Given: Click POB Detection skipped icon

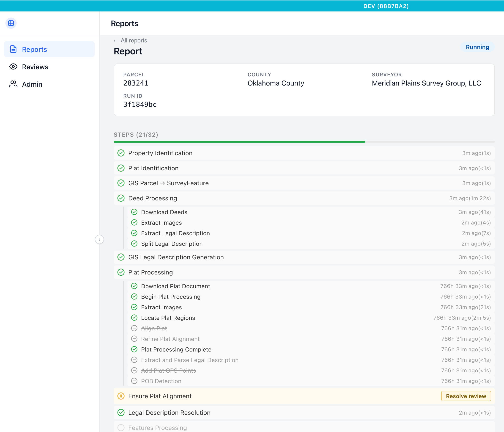Looking at the screenshot, I should coord(134,381).
